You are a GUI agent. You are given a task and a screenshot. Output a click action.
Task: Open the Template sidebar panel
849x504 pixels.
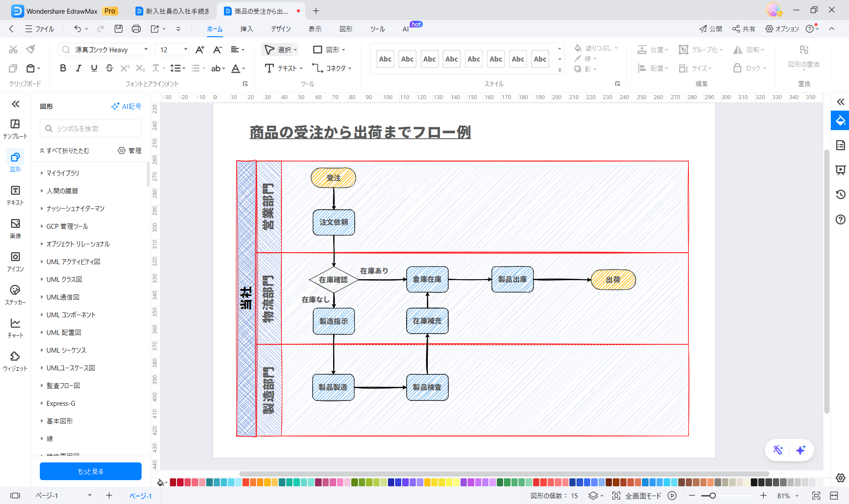[15, 129]
